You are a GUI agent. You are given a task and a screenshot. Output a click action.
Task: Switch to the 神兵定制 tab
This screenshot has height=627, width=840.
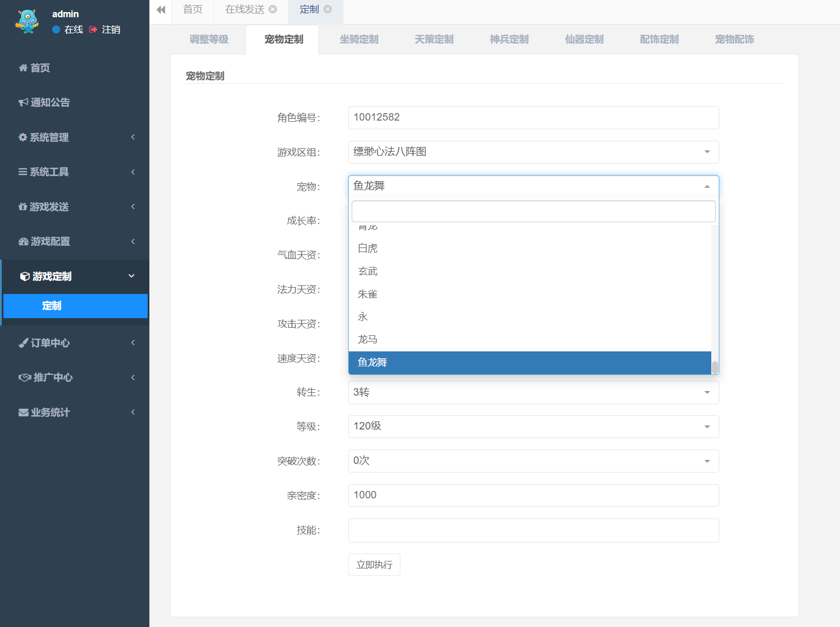[x=509, y=40]
